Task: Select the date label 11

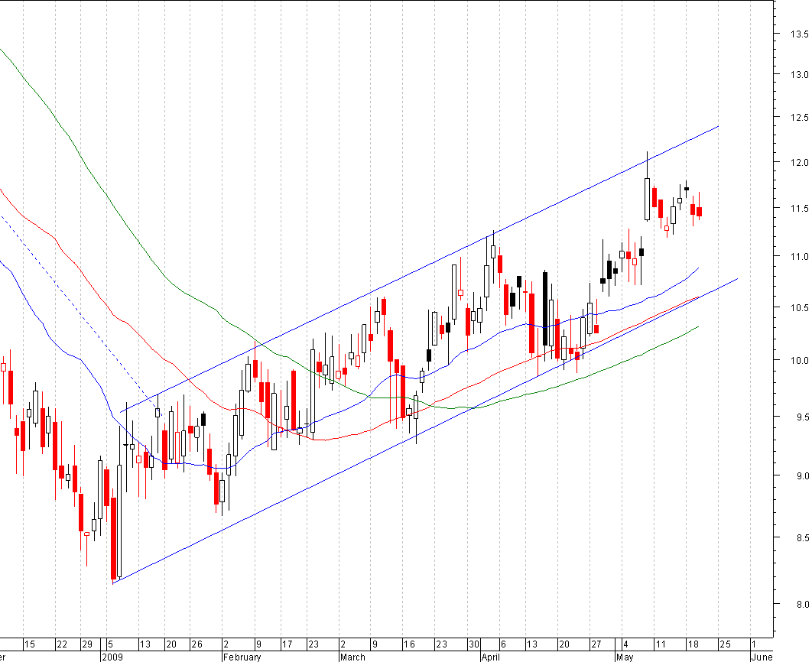Action: point(661,644)
